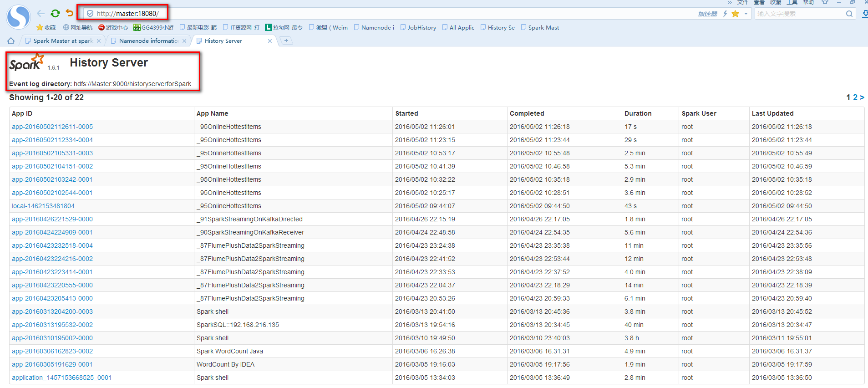Close the History Server tab
The image size is (868, 388).
(270, 41)
